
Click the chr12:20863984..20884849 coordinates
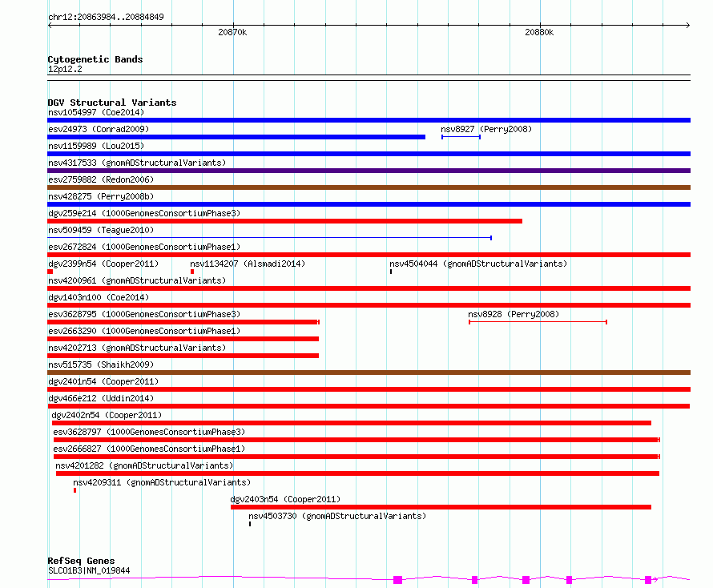coord(106,17)
